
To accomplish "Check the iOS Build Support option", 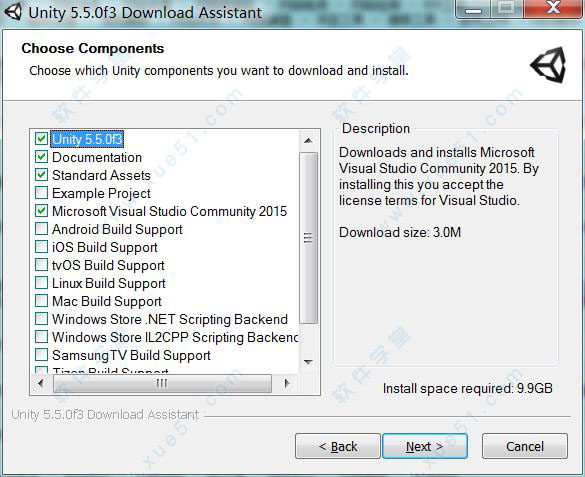I will click(41, 247).
